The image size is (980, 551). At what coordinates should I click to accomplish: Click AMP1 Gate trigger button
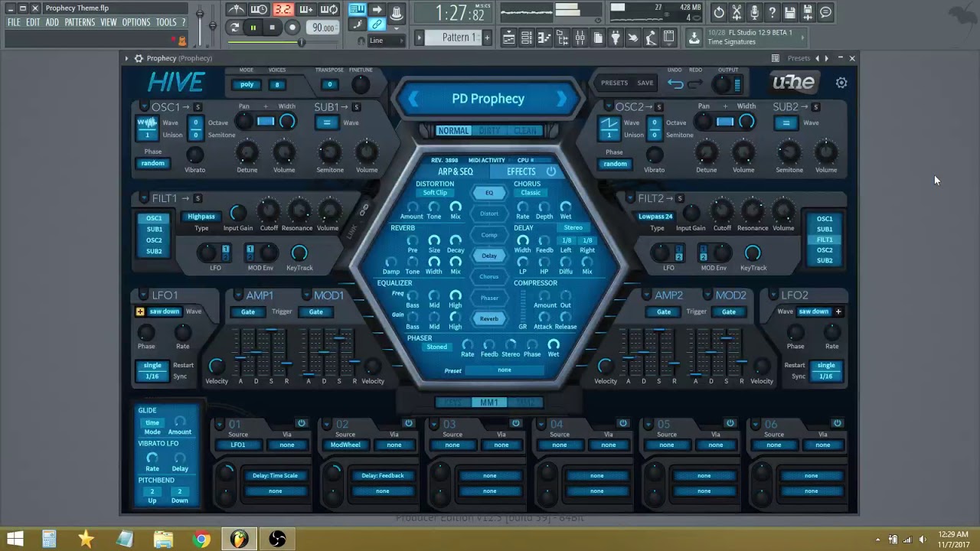[x=248, y=311]
